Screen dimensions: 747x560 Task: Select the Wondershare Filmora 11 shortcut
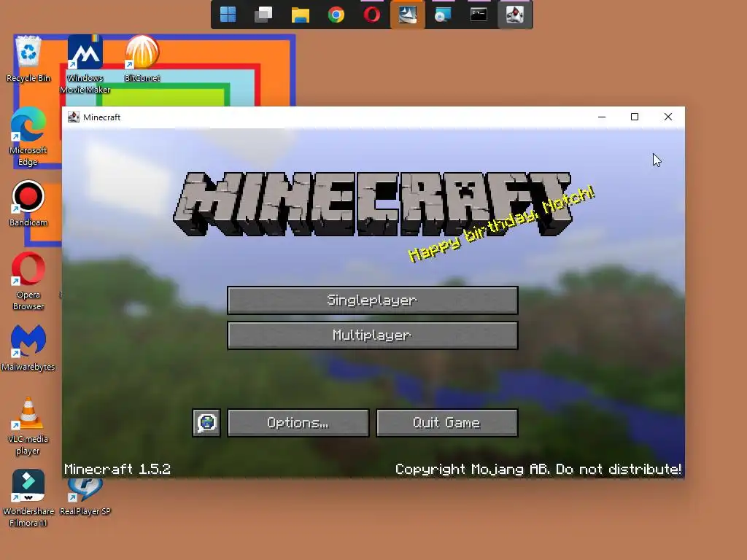click(x=28, y=499)
